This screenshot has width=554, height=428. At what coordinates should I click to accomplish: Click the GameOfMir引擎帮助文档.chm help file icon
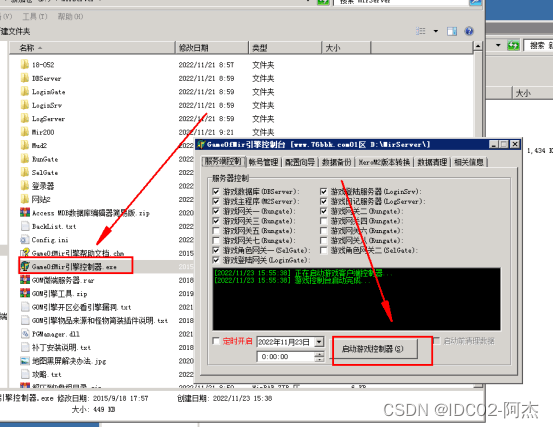tap(25, 253)
